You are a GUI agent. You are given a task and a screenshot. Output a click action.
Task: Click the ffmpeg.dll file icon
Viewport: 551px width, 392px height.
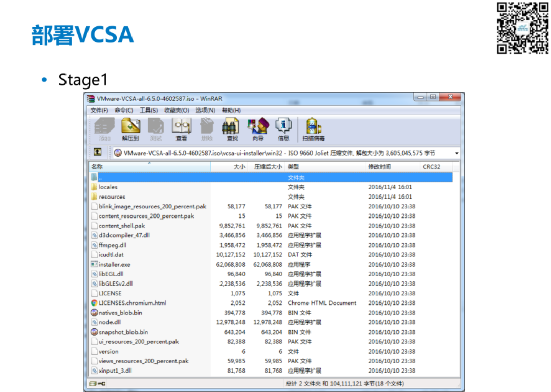(94, 245)
